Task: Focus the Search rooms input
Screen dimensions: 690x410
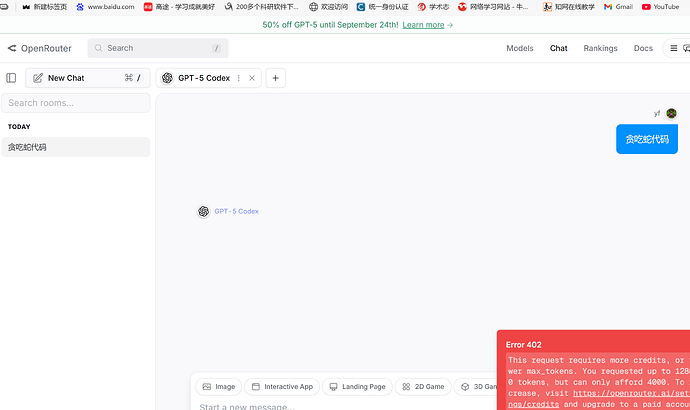Action: coord(76,103)
